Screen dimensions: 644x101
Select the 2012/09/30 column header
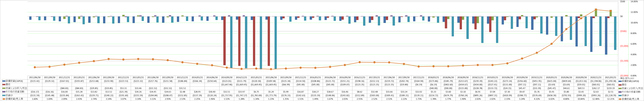[x=108, y=78]
